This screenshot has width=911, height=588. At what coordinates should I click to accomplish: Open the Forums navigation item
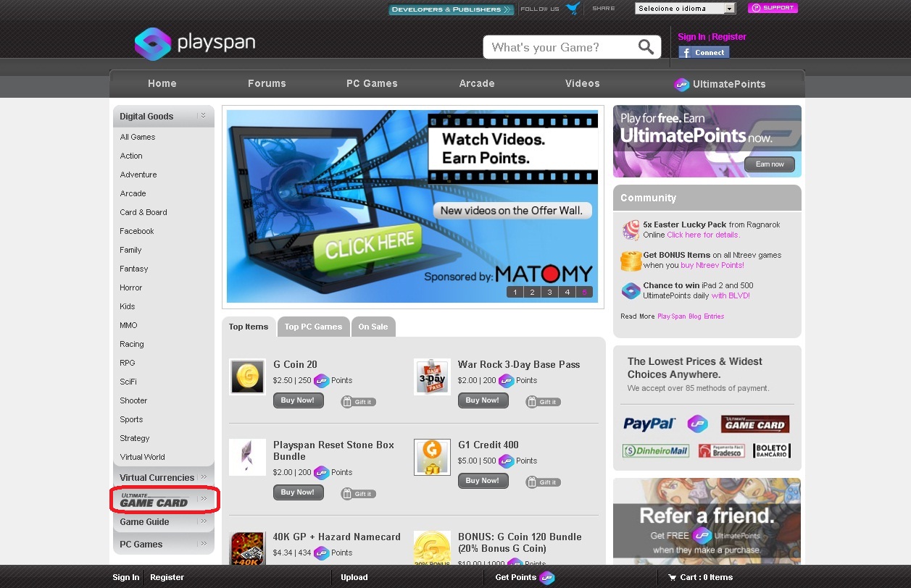[267, 83]
